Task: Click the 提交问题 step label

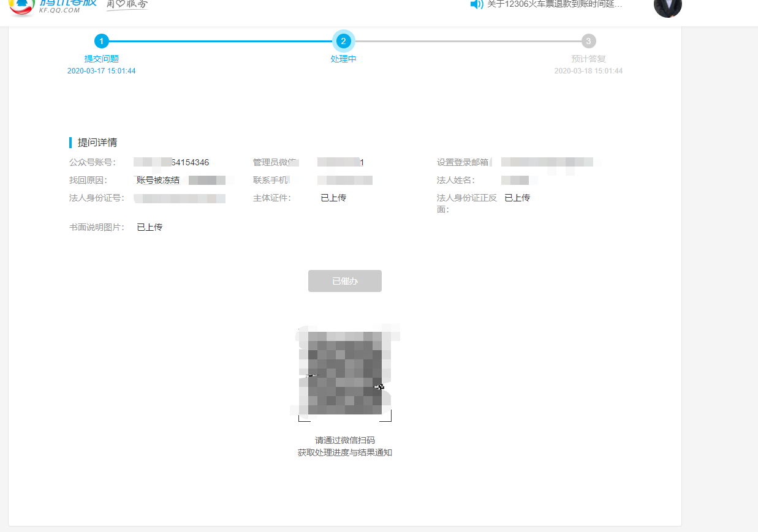Action: 102,59
